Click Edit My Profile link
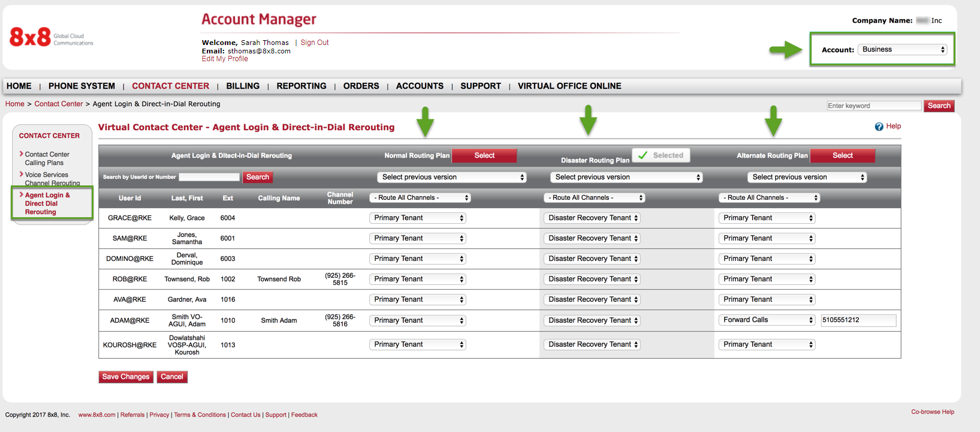The image size is (980, 432). (225, 59)
